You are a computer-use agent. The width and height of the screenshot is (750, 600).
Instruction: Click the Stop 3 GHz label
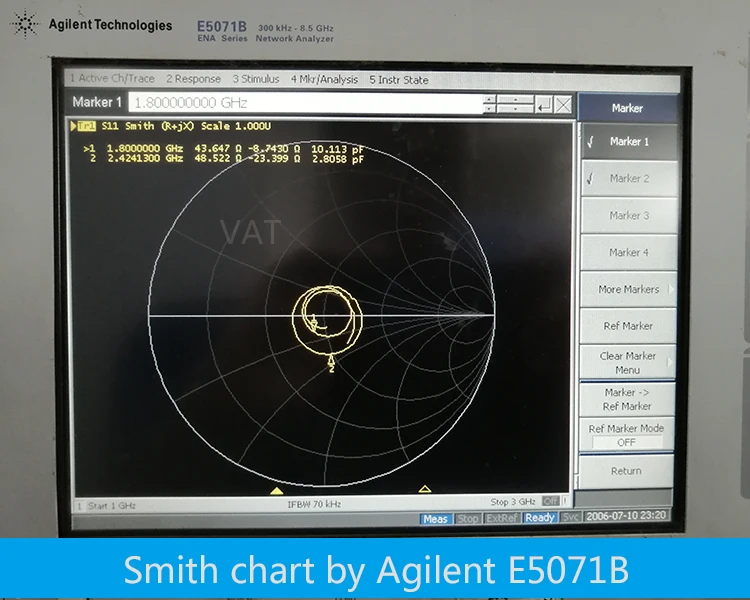513,502
